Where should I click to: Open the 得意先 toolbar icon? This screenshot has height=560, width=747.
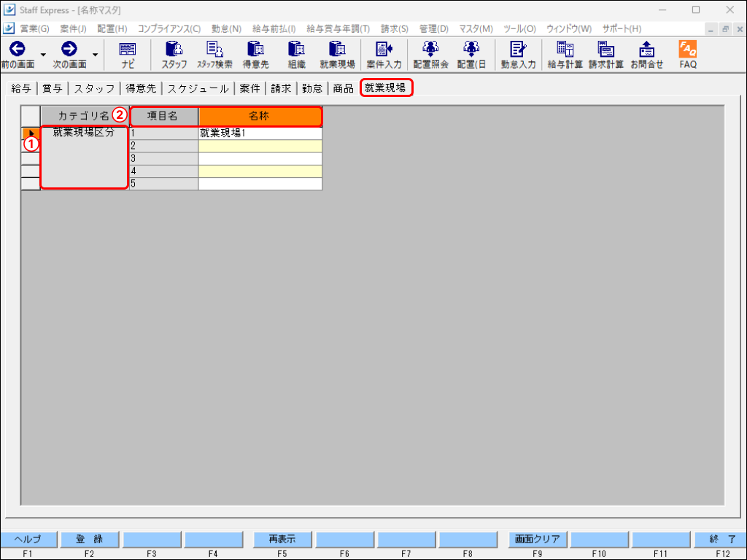click(256, 55)
